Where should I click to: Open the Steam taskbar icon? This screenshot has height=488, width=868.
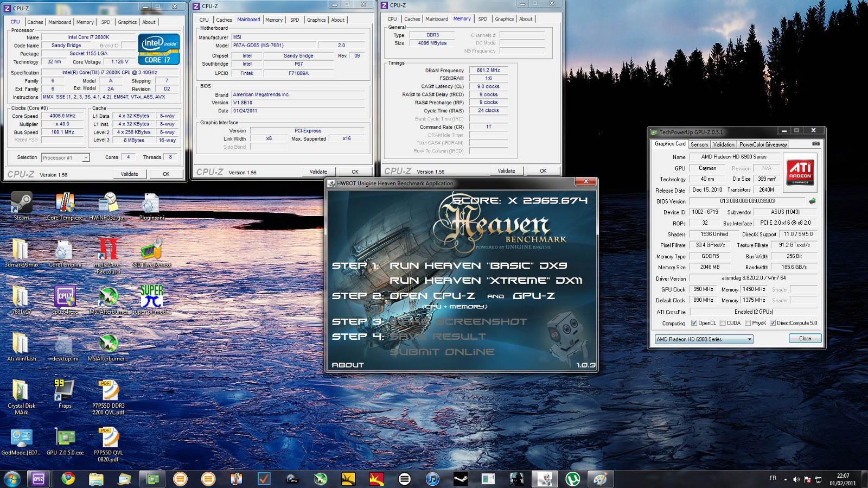tap(460, 479)
